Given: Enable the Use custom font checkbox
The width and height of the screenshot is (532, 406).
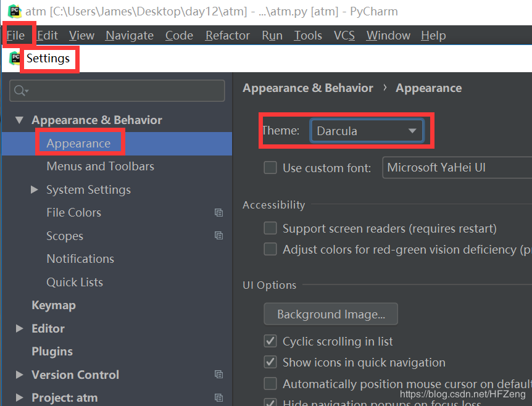Looking at the screenshot, I should point(270,168).
